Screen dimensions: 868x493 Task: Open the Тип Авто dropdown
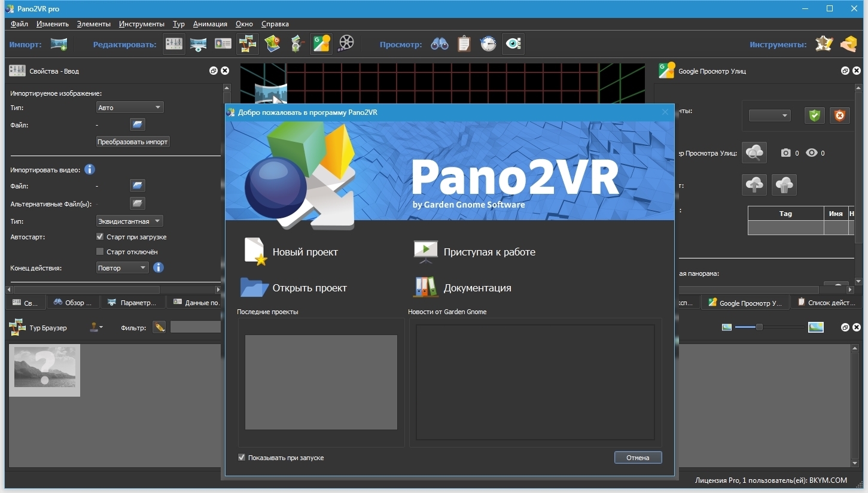130,108
